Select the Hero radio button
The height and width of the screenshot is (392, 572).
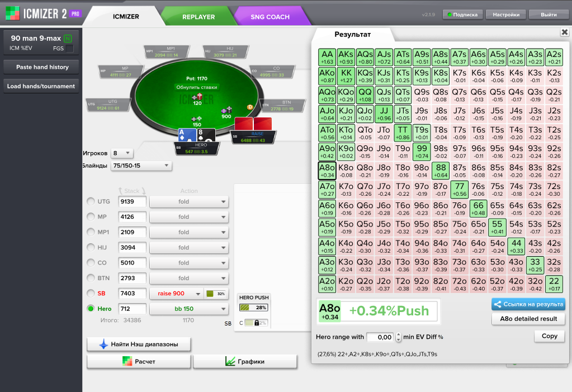click(91, 309)
